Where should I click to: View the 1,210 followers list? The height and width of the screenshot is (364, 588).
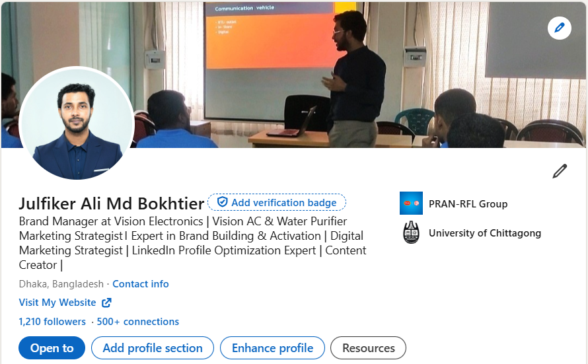click(52, 322)
